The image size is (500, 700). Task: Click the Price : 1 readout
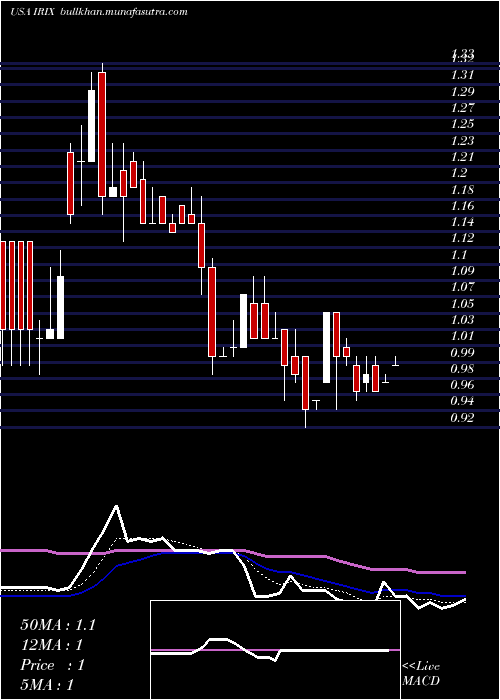click(52, 665)
